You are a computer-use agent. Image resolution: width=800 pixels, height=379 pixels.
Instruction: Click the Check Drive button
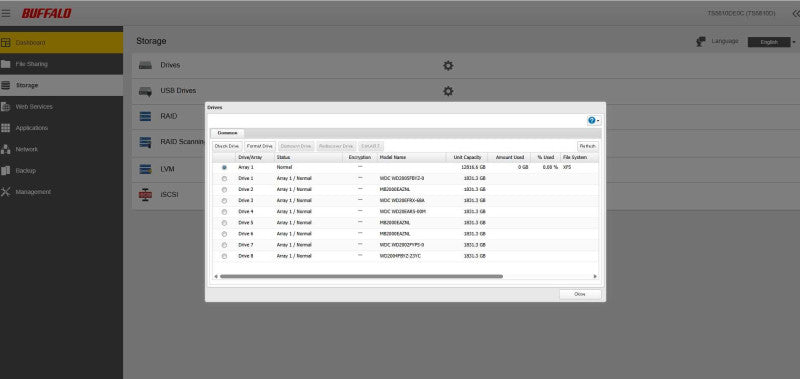pyautogui.click(x=227, y=146)
